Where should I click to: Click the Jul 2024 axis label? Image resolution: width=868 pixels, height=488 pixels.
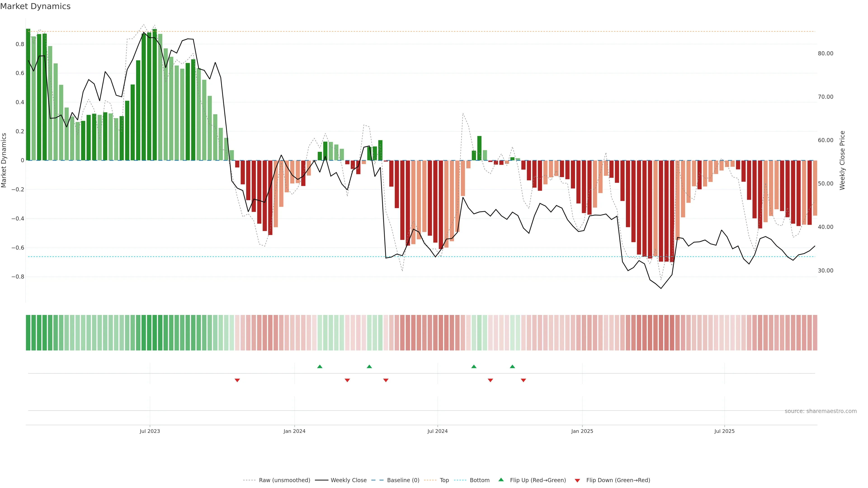437,431
